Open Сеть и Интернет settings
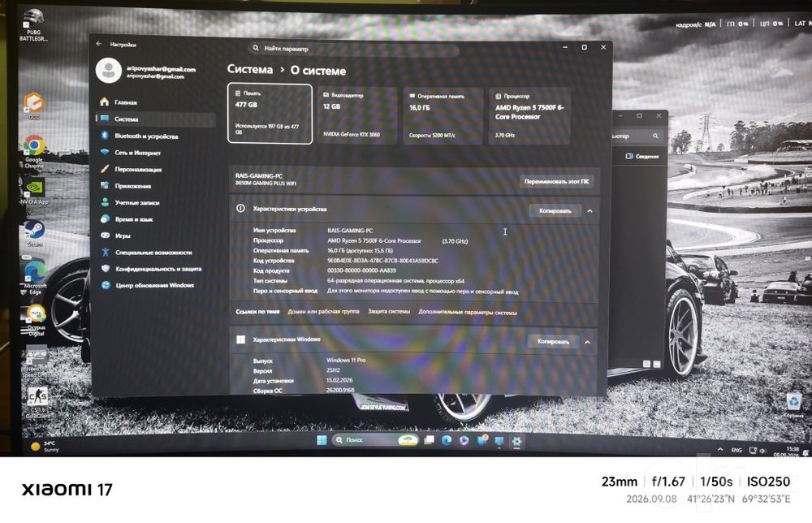 pyautogui.click(x=156, y=152)
